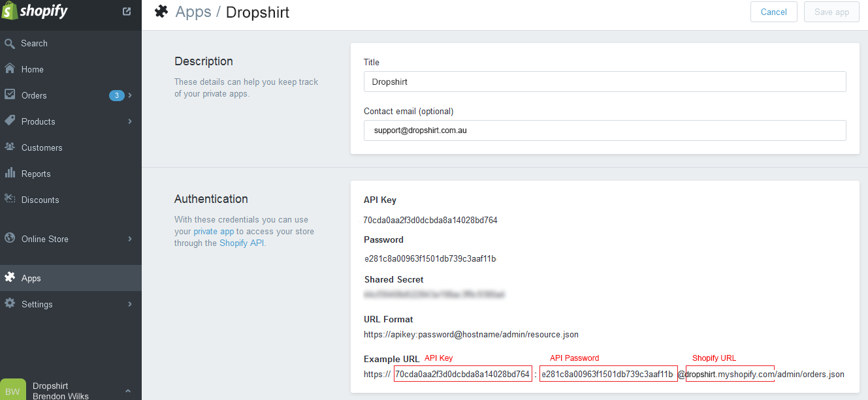Click the Search magnifier icon
The height and width of the screenshot is (400, 868).
10,44
